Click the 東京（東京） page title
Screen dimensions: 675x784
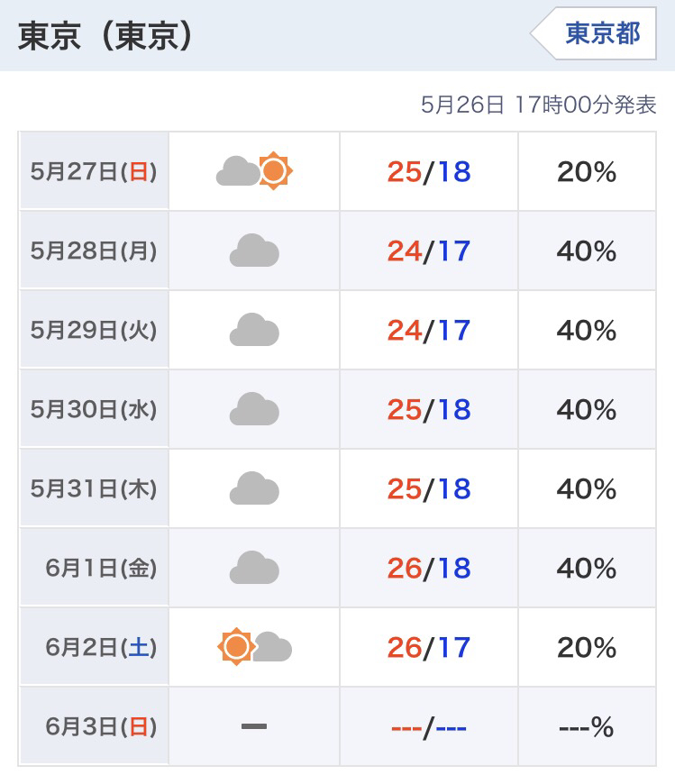click(x=105, y=36)
